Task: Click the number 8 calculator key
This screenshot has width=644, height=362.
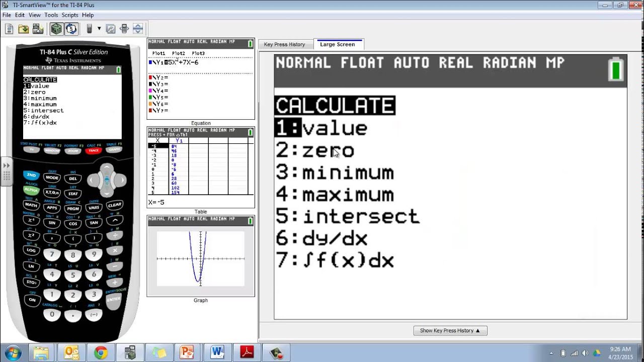Action: coord(73,255)
